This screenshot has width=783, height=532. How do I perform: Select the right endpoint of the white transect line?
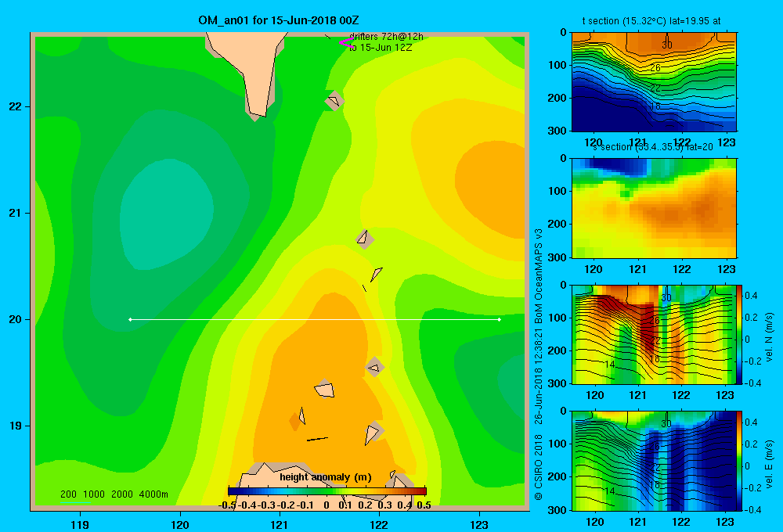(x=500, y=319)
